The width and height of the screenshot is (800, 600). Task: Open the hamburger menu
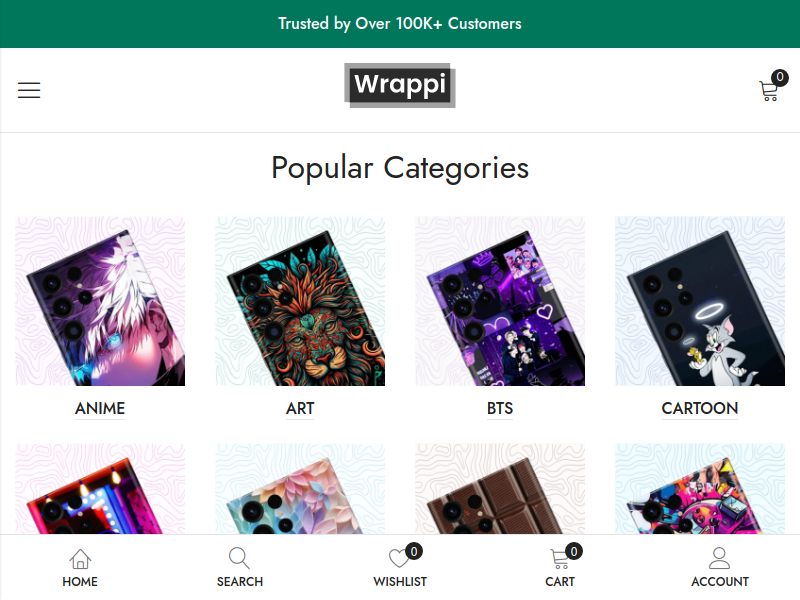tap(29, 90)
